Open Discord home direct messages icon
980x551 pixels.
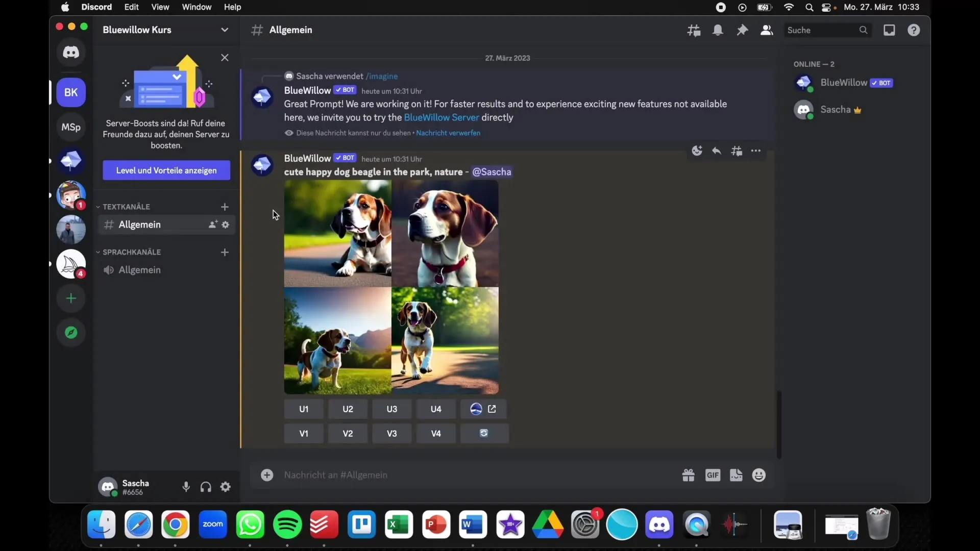[x=71, y=52]
